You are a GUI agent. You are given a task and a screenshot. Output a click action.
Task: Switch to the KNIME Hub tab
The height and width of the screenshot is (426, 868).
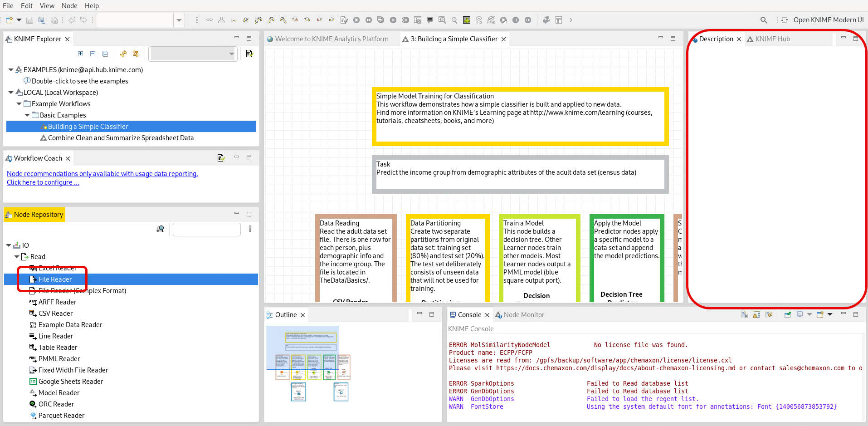coord(772,39)
